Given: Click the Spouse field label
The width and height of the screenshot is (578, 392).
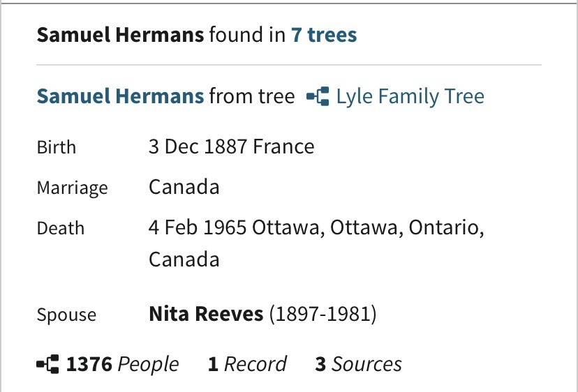Looking at the screenshot, I should 66,315.
